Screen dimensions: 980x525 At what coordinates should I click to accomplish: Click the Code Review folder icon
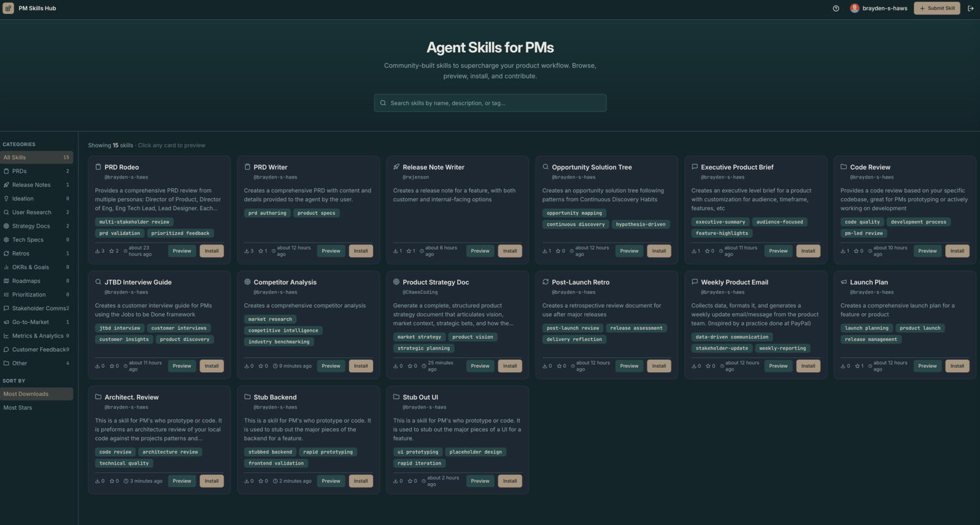tap(844, 166)
